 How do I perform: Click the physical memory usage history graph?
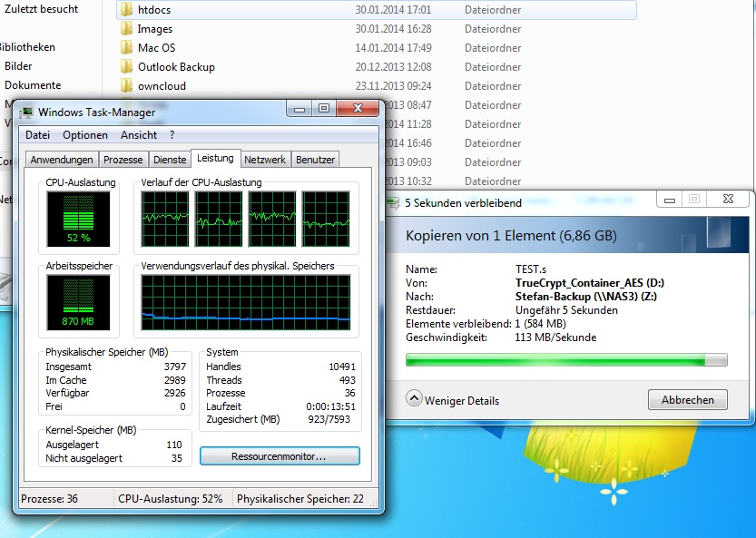[246, 302]
